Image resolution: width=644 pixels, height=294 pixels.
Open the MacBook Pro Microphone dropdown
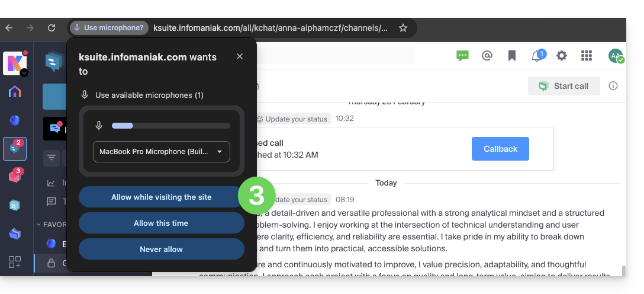tap(161, 152)
